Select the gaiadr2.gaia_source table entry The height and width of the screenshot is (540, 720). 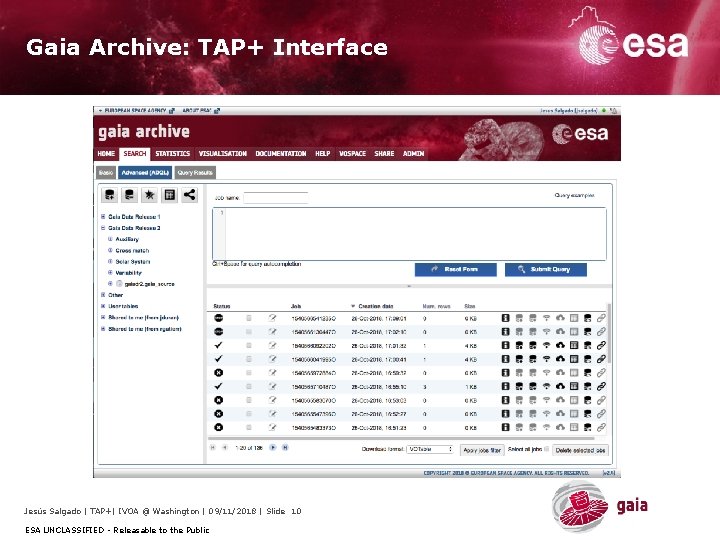click(x=150, y=284)
